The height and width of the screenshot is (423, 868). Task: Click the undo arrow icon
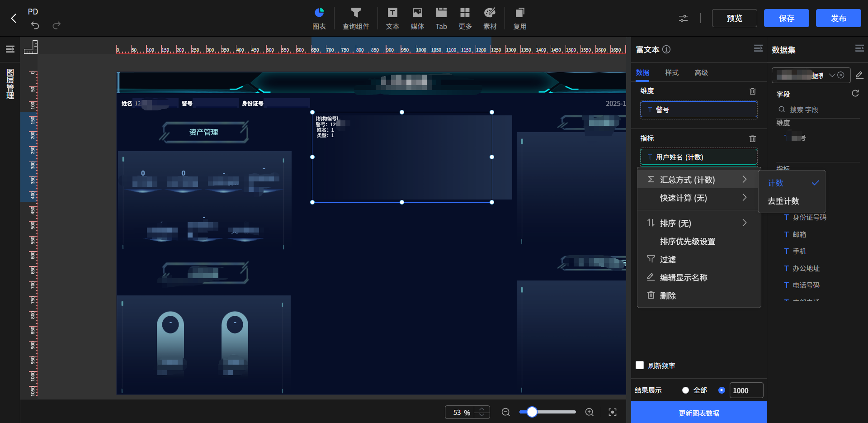tap(35, 26)
